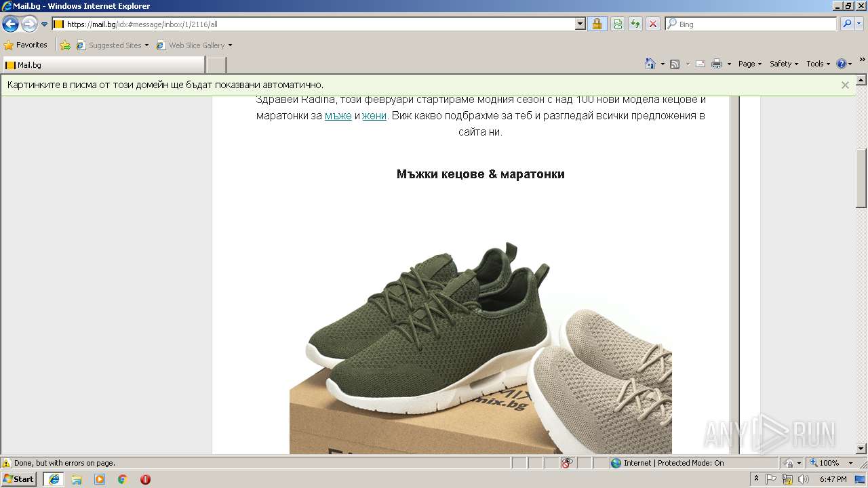The image size is (868, 488).
Task: Open the volume speaker icon
Action: [803, 479]
